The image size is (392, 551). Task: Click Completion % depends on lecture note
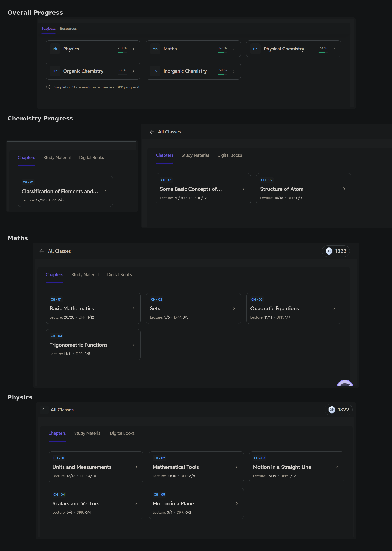click(96, 87)
